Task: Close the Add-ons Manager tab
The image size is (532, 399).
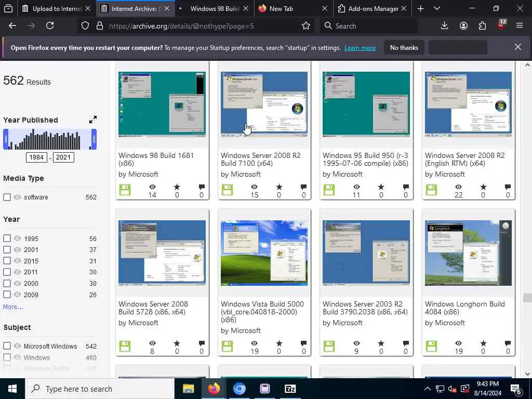Action: [403, 9]
